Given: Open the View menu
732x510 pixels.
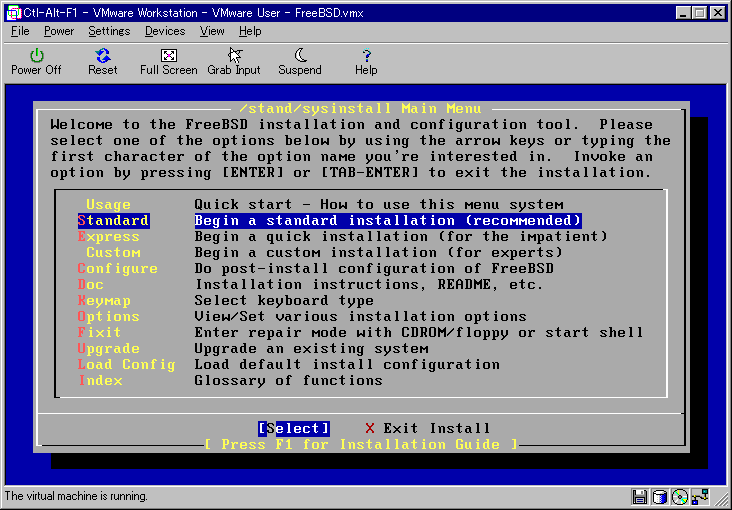Looking at the screenshot, I should (x=212, y=31).
